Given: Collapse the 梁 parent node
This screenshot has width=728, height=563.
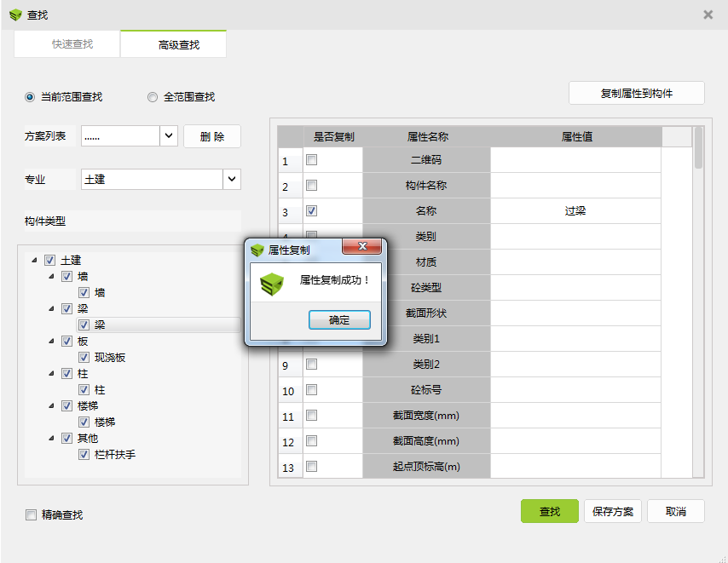Looking at the screenshot, I should (51, 309).
